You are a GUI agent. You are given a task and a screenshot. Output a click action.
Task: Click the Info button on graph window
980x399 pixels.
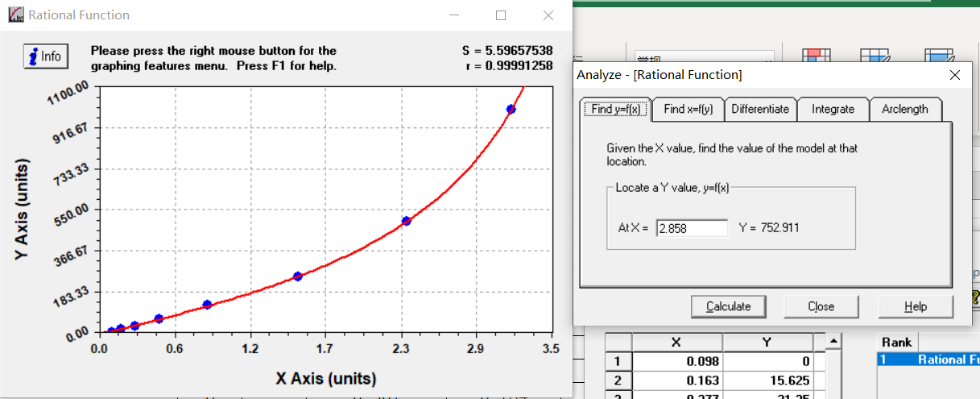[45, 56]
